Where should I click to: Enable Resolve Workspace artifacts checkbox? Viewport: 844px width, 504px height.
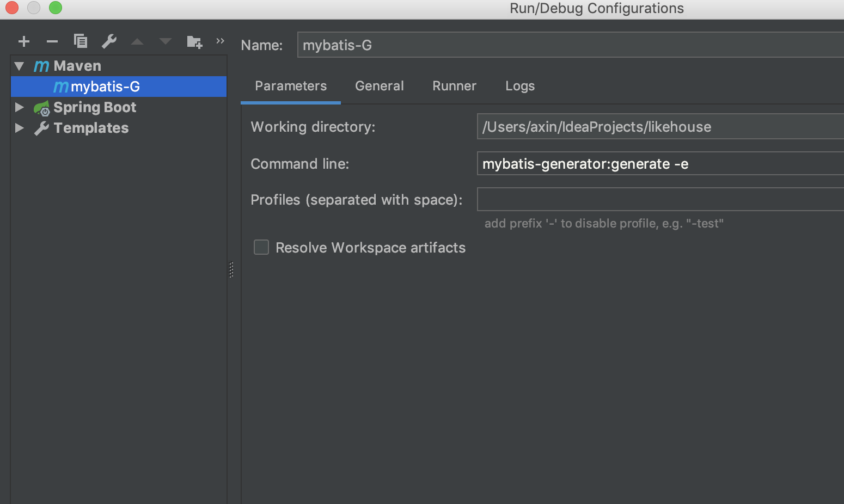(261, 247)
